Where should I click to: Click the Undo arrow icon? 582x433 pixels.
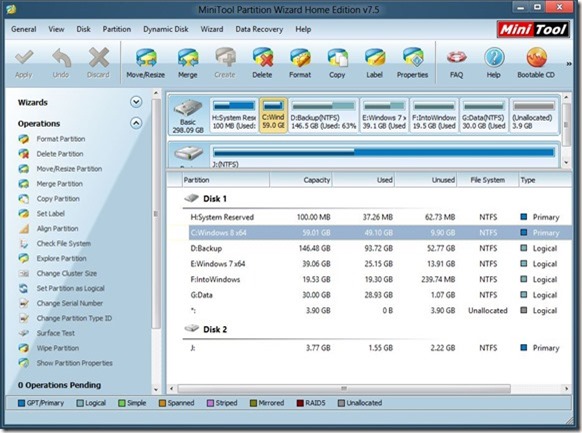coord(61,58)
